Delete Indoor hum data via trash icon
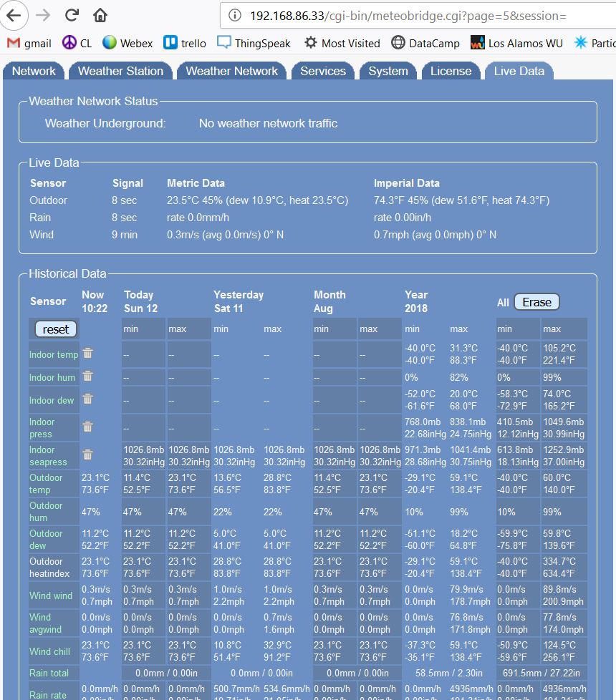The height and width of the screenshot is (700, 616). coord(87,376)
